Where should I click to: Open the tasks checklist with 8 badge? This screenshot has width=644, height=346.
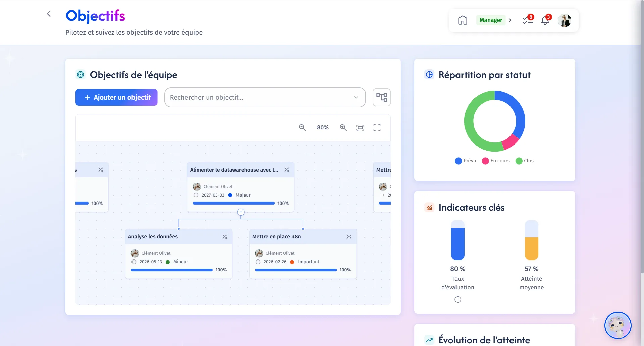point(528,20)
